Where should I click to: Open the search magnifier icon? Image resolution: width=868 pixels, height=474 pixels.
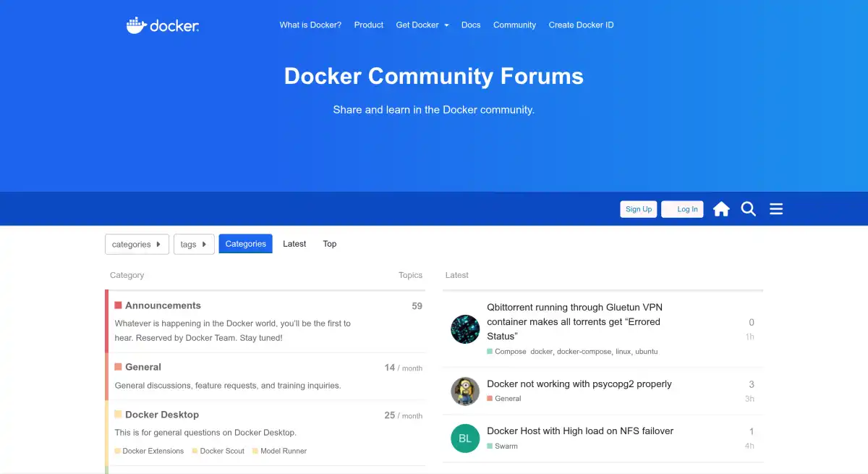tap(749, 209)
